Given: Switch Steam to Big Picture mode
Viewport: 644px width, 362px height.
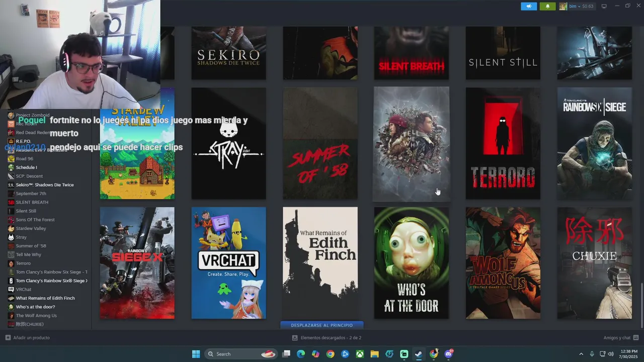Looking at the screenshot, I should tap(604, 6).
